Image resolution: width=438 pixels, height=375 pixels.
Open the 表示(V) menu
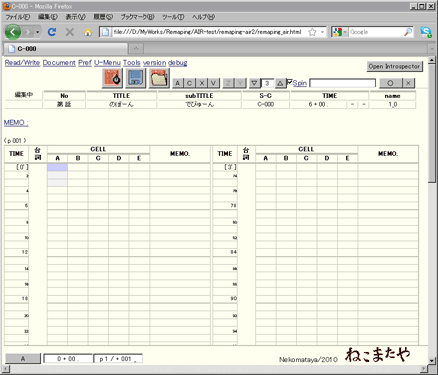click(x=75, y=17)
